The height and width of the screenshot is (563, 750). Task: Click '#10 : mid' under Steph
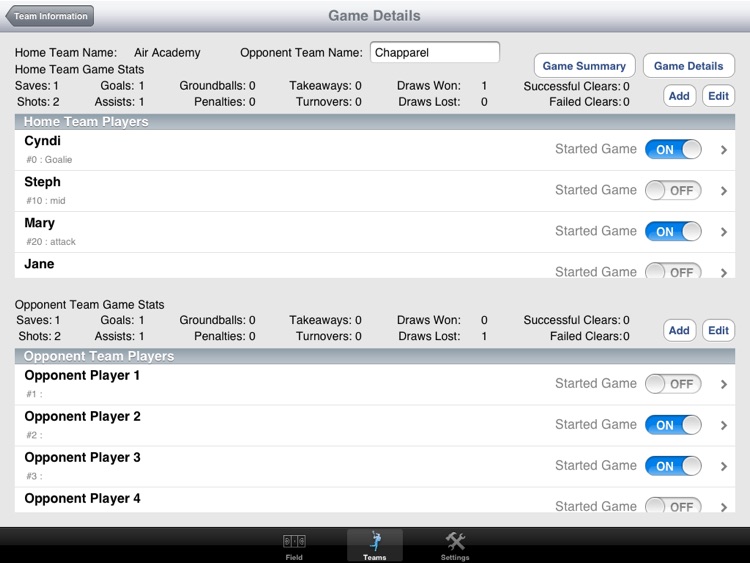[x=46, y=201]
